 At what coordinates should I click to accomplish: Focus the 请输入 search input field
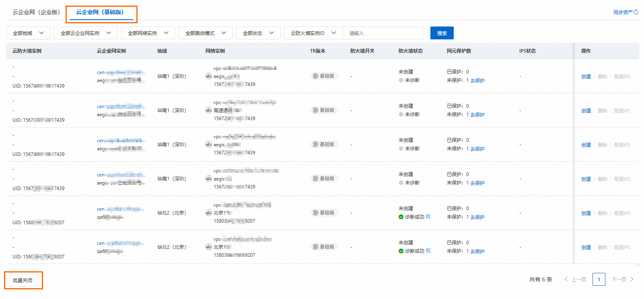click(x=383, y=33)
